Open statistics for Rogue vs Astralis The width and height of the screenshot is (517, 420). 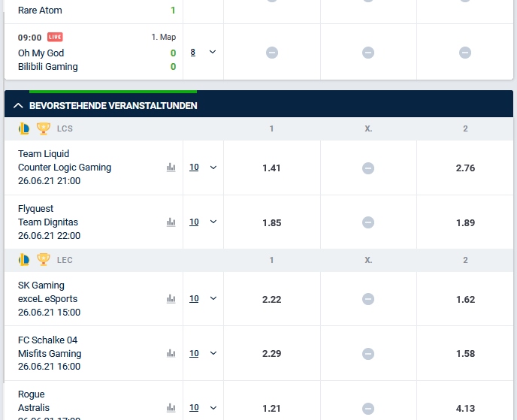[x=171, y=408]
